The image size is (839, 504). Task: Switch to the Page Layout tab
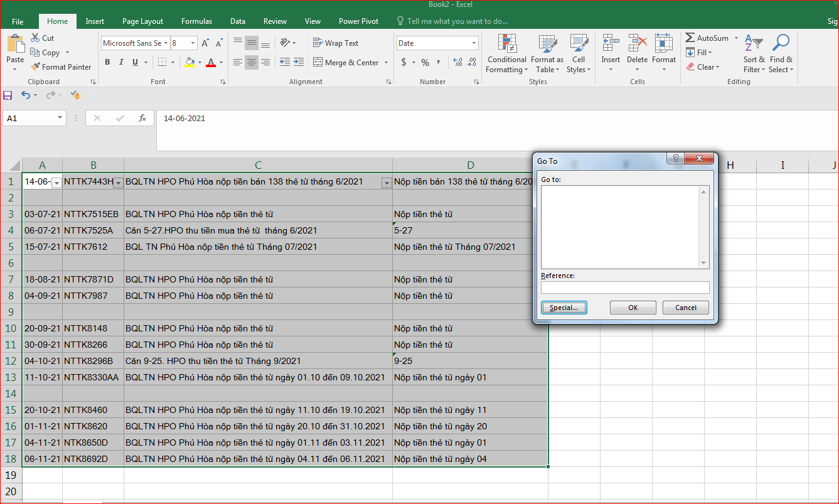point(142,21)
